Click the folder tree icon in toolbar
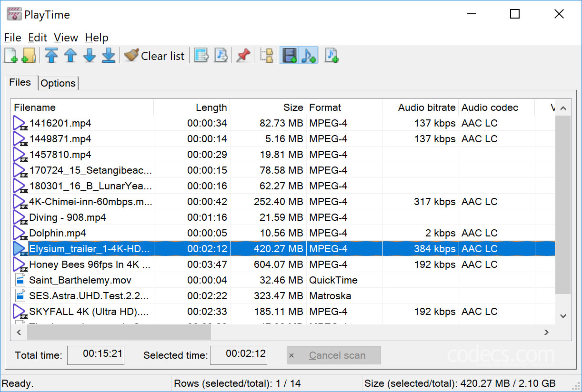The image size is (582, 392). click(x=267, y=56)
